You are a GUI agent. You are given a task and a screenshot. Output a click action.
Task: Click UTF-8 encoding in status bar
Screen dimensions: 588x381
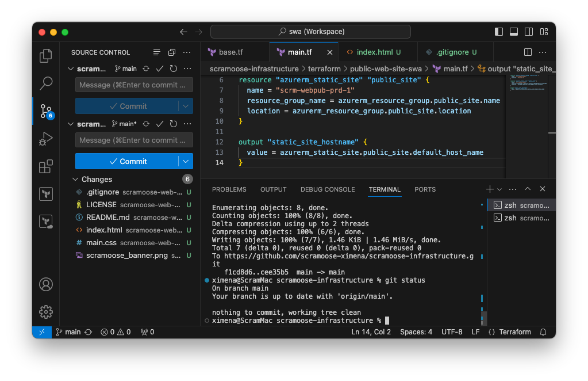coord(452,332)
